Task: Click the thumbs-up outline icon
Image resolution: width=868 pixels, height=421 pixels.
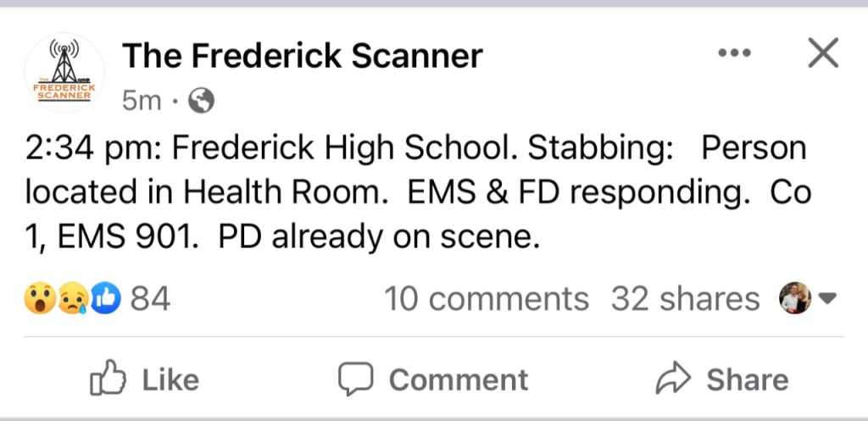Action: tap(108, 379)
